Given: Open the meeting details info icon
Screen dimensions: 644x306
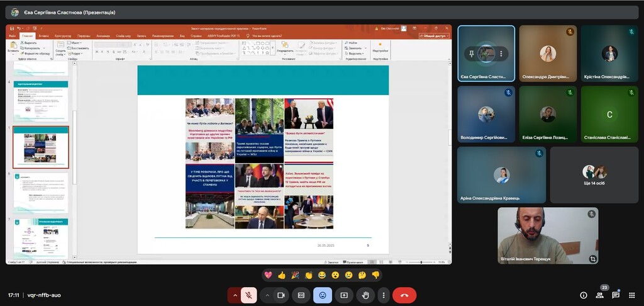Looking at the screenshot, I should (583, 295).
